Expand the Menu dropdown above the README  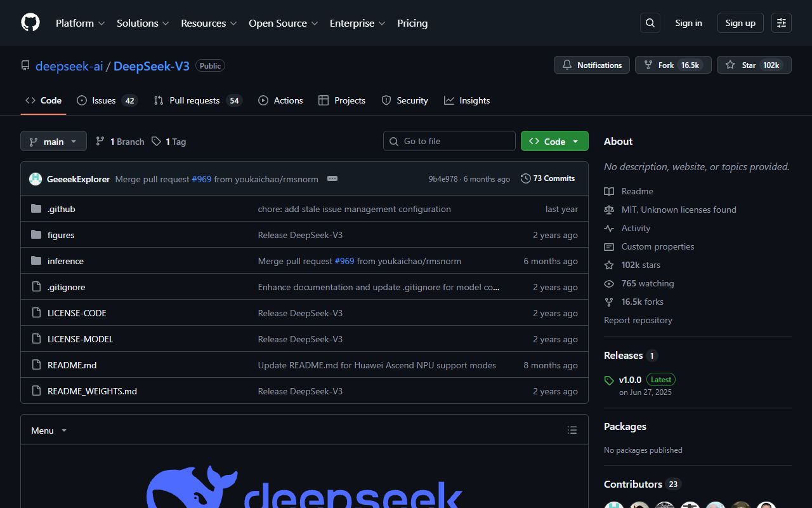pyautogui.click(x=48, y=430)
